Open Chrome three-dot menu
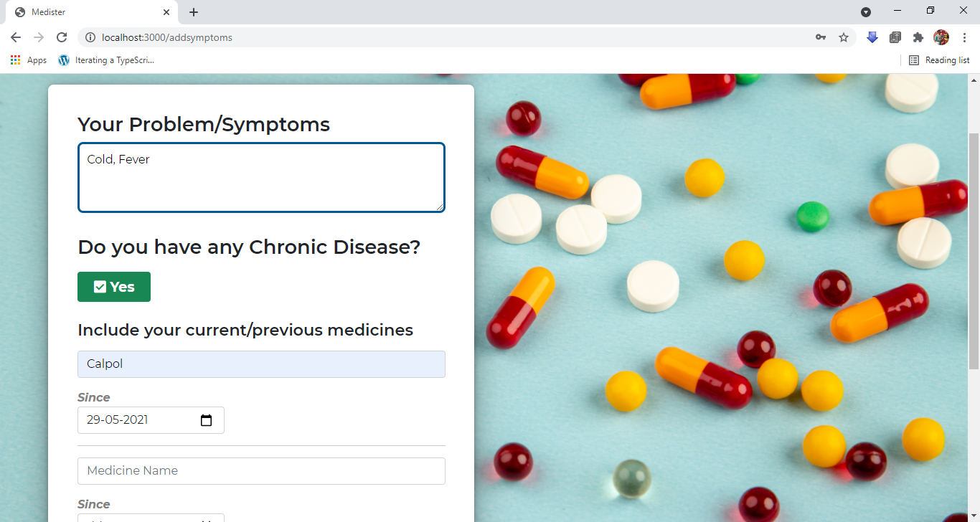 [x=964, y=37]
